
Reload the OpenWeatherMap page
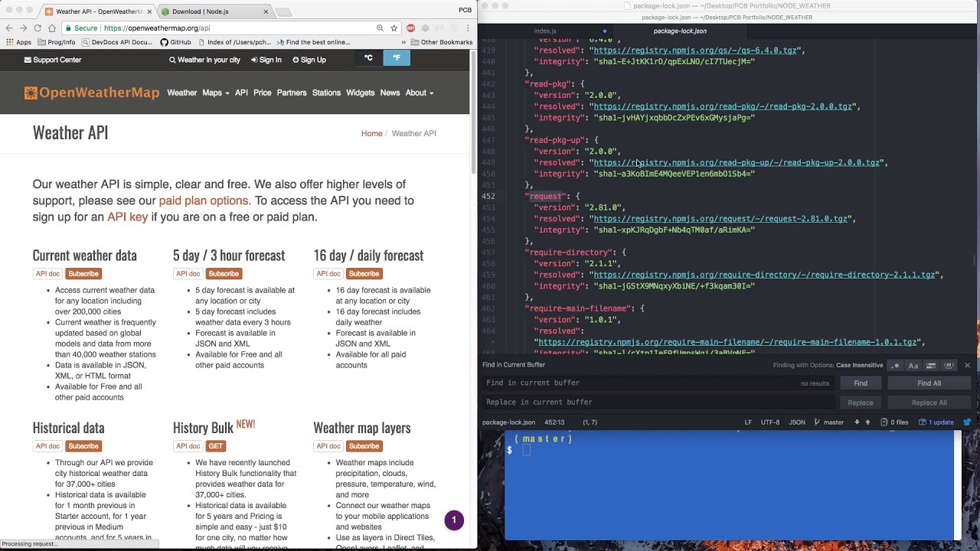tap(38, 28)
